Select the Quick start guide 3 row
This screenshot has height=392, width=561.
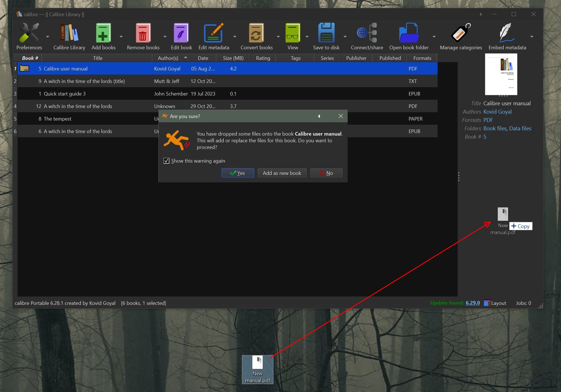(227, 94)
